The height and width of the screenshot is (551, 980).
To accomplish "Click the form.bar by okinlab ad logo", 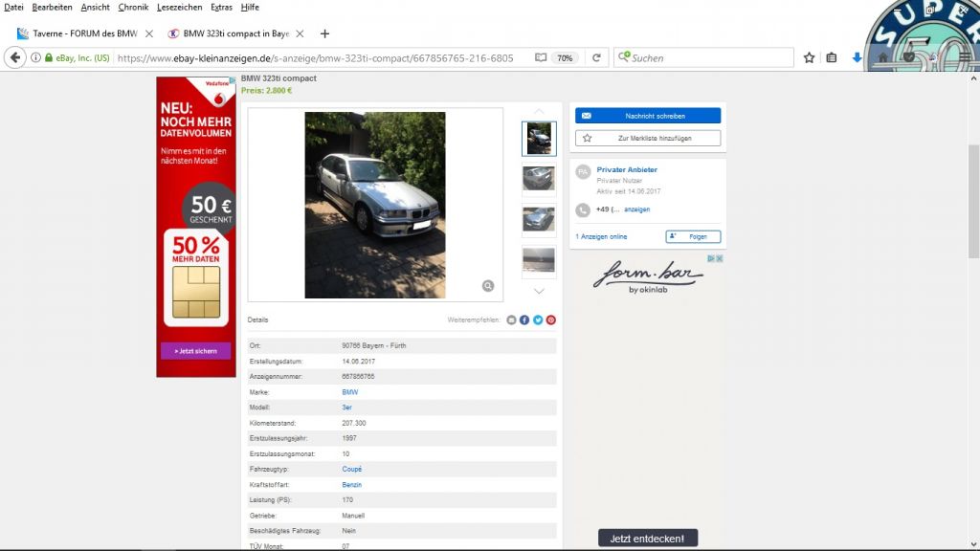I will point(648,276).
